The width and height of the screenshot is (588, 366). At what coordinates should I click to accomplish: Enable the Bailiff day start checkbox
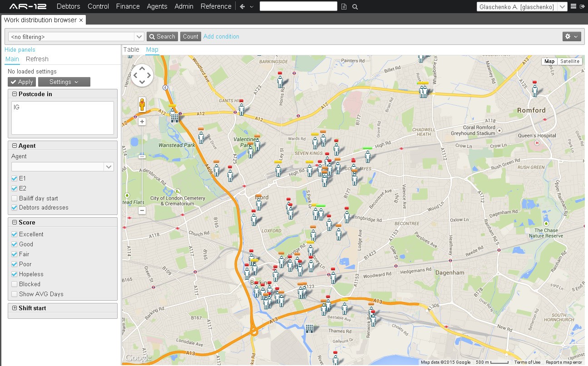pos(15,199)
